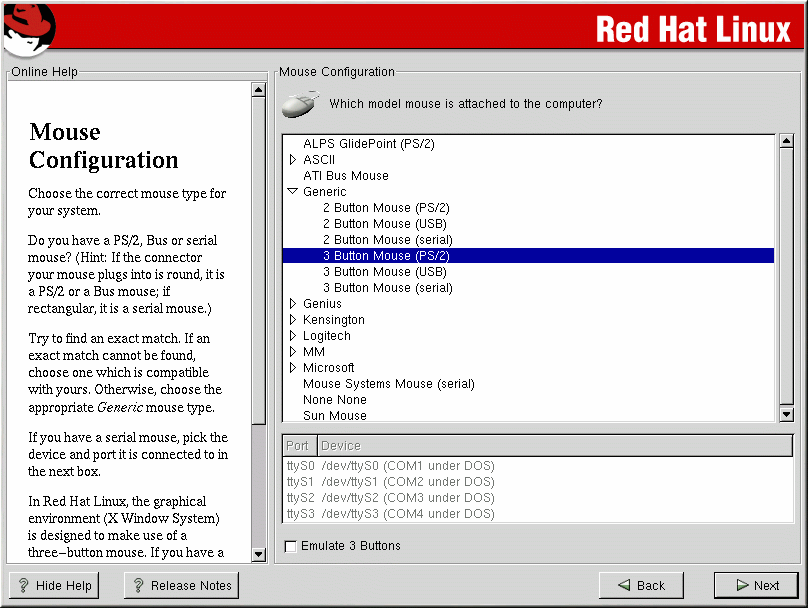Hide the Online Help panel

(x=56, y=586)
